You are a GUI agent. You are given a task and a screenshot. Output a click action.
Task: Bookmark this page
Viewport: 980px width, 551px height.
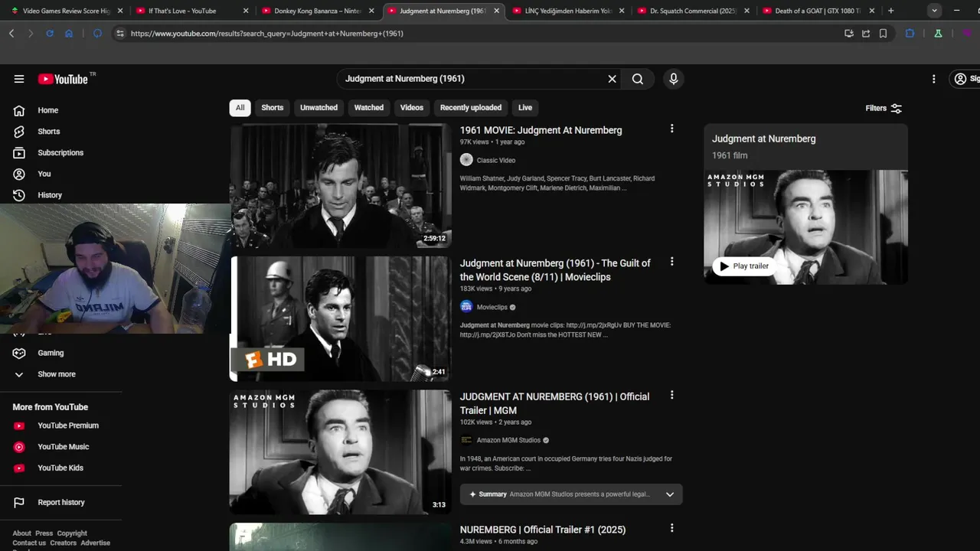coord(883,34)
